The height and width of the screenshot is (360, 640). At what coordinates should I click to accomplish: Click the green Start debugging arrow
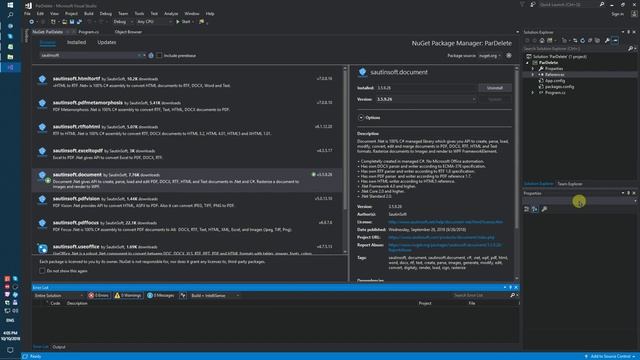tap(178, 22)
